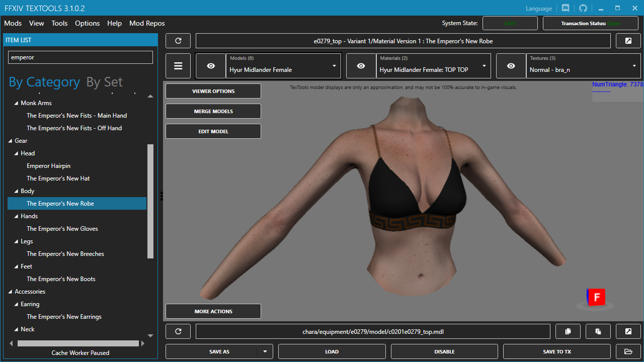This screenshot has height=362, width=644.
Task: Open the hamburger menu beside Models
Action: 178,66
